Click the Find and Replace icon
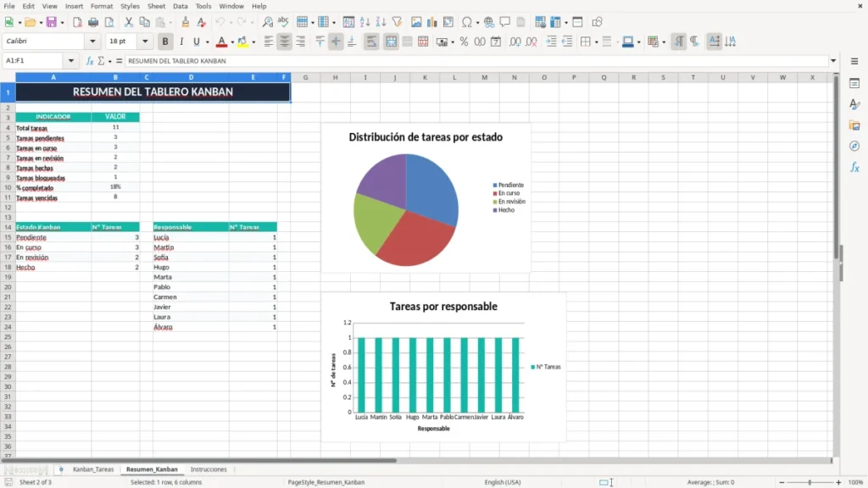 267,22
